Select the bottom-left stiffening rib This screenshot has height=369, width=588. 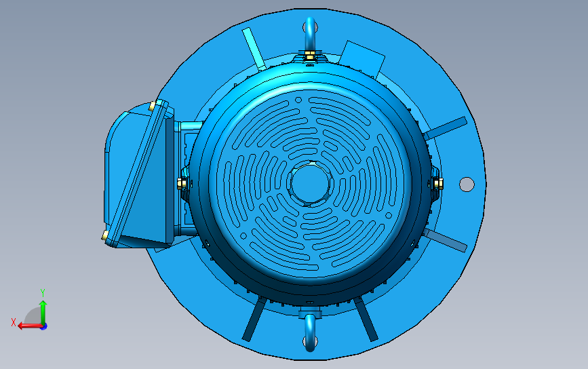tap(255, 319)
